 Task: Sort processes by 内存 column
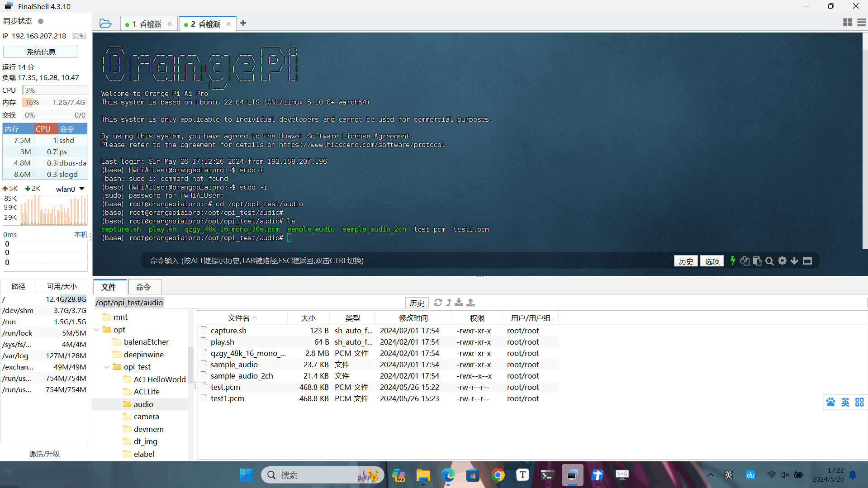pyautogui.click(x=18, y=129)
